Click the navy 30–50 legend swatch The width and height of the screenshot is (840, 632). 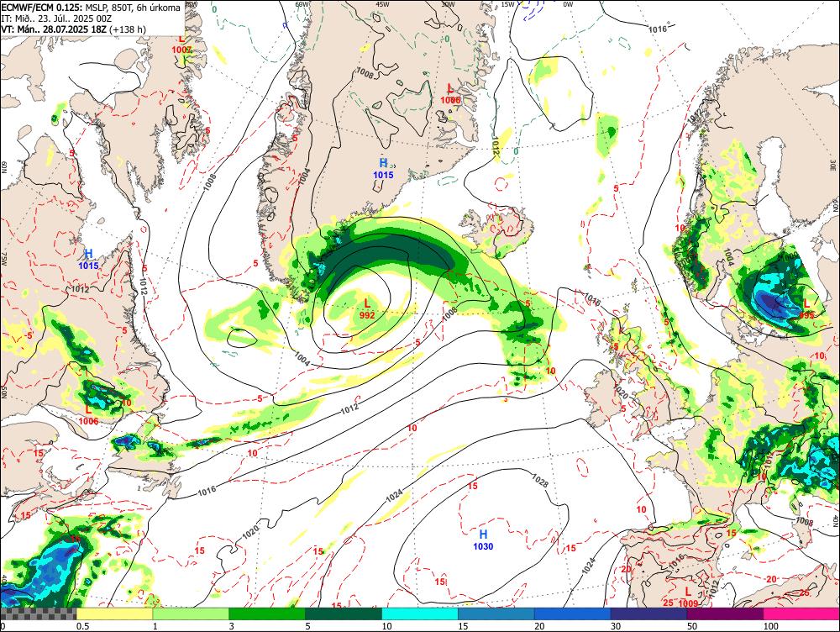coord(648,614)
